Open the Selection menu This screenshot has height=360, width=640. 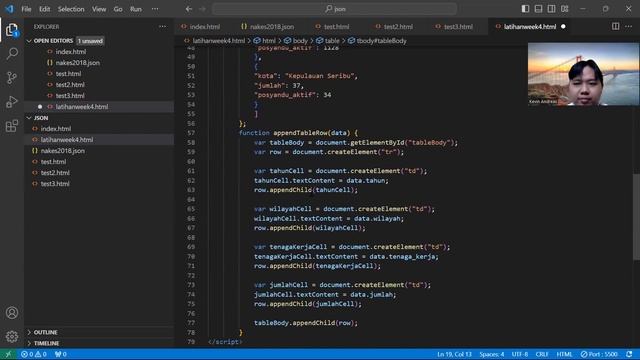coord(71,9)
